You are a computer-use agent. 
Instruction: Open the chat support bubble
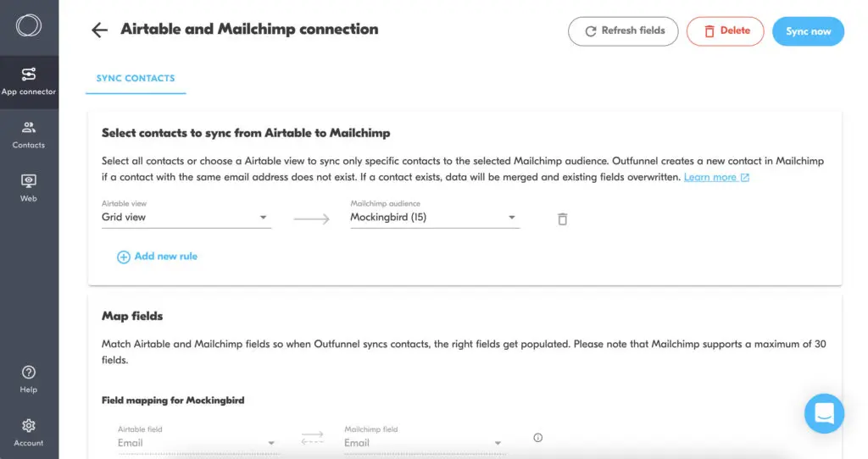pos(824,414)
